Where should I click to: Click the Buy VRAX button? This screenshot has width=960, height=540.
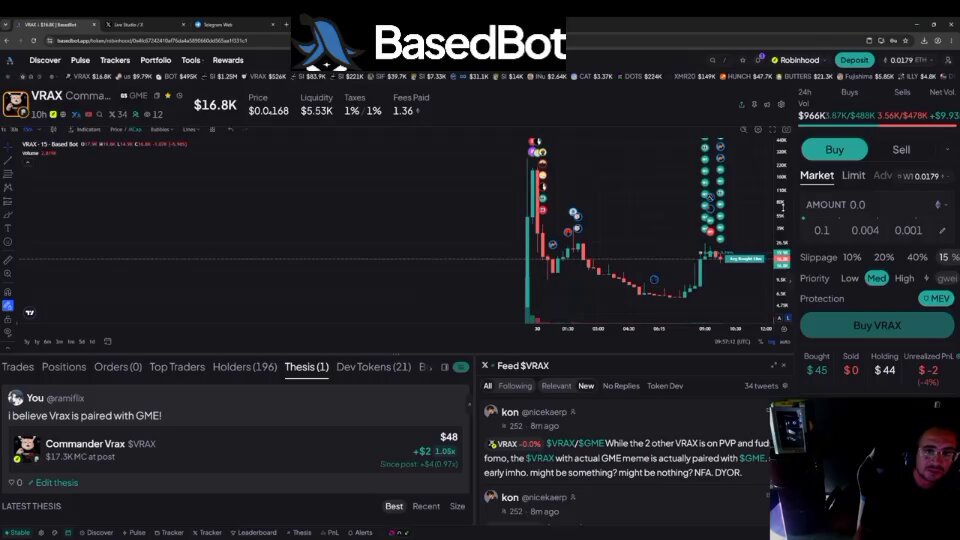(877, 326)
